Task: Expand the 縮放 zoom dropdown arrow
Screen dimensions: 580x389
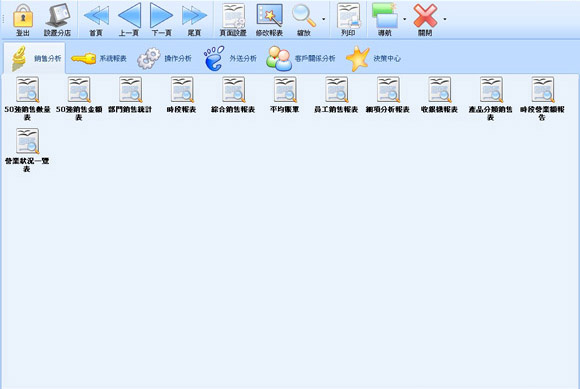Action: tap(324, 19)
